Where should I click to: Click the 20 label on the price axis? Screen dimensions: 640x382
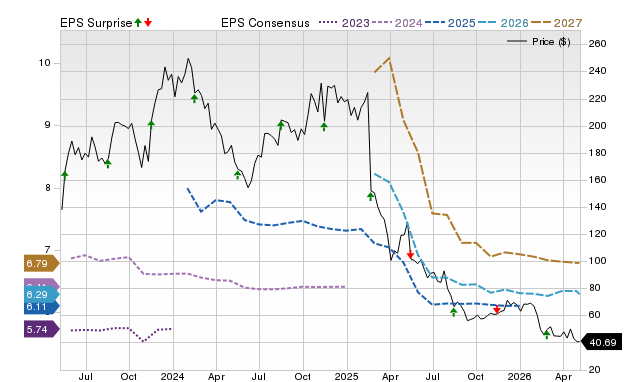(x=594, y=370)
